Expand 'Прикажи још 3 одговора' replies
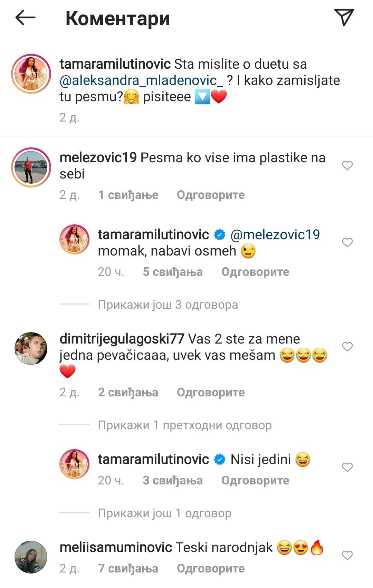Viewport: 373px width, 588px height. tap(168, 305)
